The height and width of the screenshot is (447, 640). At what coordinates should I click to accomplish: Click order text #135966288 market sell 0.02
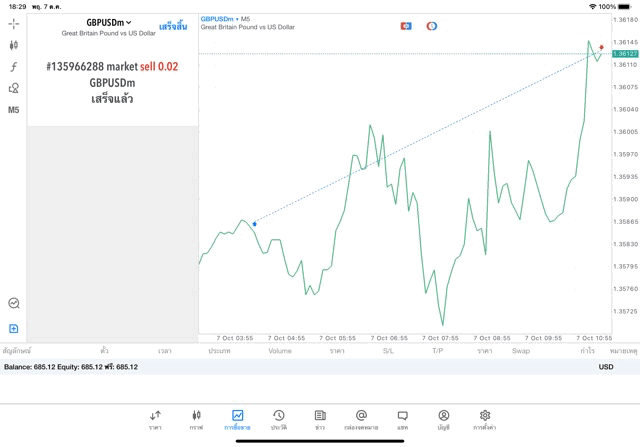click(x=112, y=67)
